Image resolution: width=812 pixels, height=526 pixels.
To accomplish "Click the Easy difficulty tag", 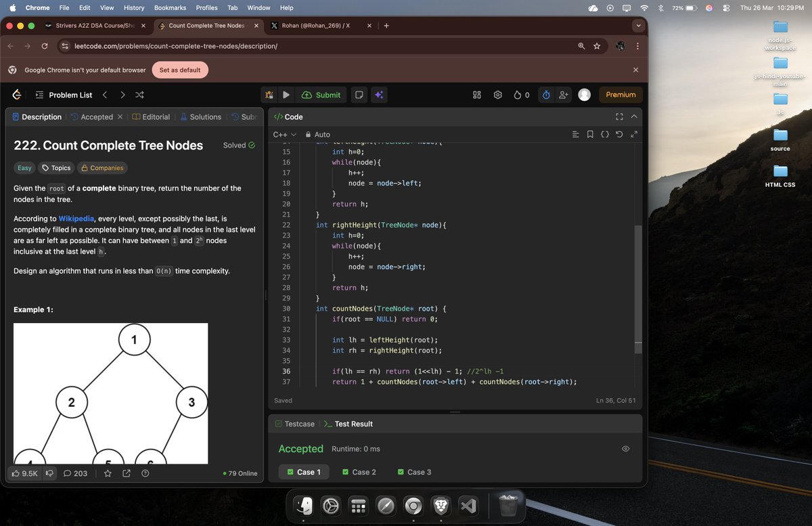I will [24, 168].
